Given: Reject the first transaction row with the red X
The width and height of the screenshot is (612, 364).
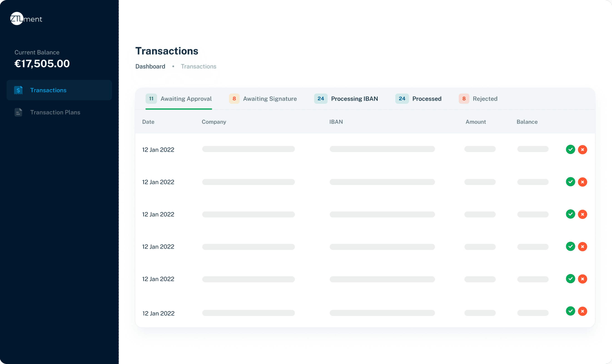Looking at the screenshot, I should pyautogui.click(x=582, y=150).
